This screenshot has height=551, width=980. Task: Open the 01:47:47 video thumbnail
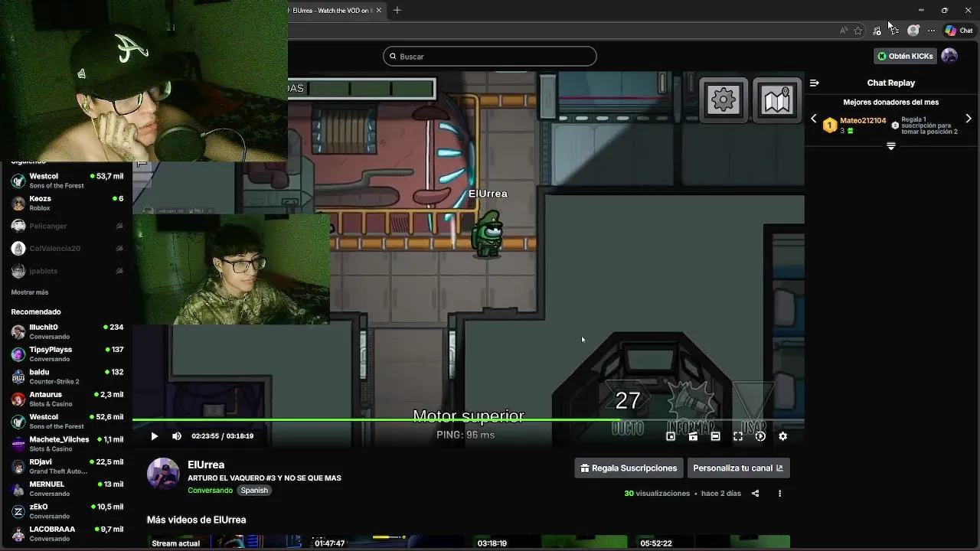tap(387, 543)
